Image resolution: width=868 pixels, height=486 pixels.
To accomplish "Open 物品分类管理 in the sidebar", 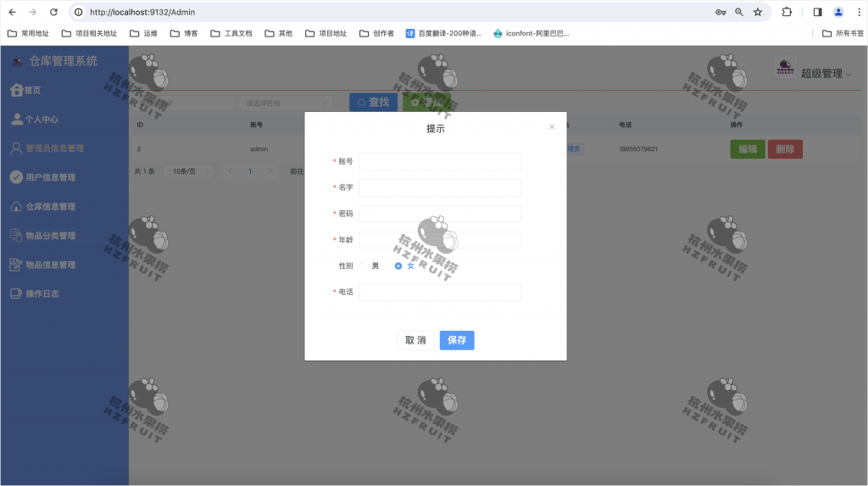I will (x=42, y=236).
